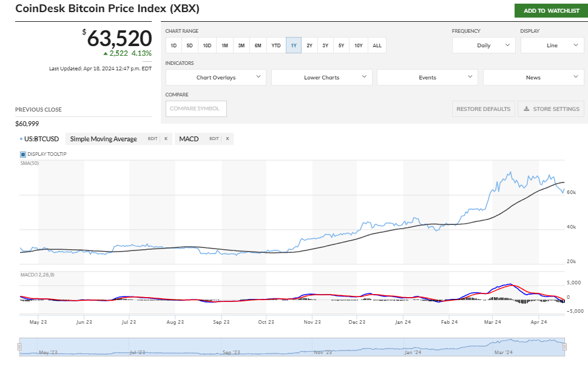This screenshot has height=365, width=588.
Task: Open the Display Line dropdown
Action: coord(552,45)
